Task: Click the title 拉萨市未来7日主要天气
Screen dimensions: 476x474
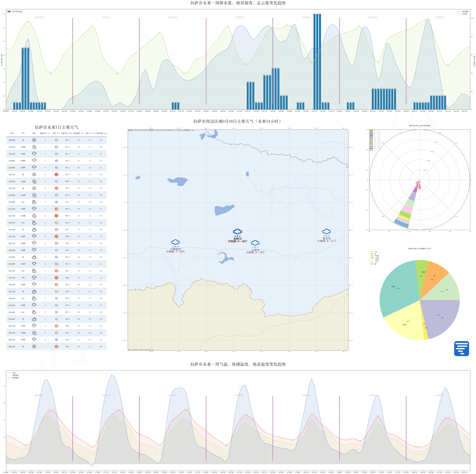Action: click(56, 127)
